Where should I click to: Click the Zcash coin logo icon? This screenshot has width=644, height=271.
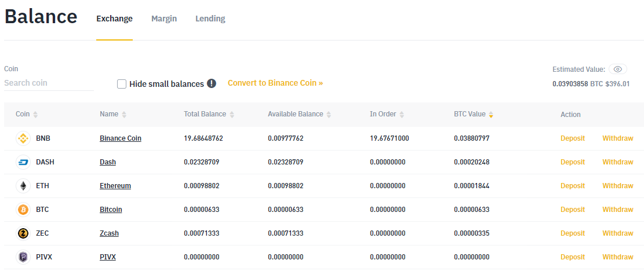pos(23,233)
